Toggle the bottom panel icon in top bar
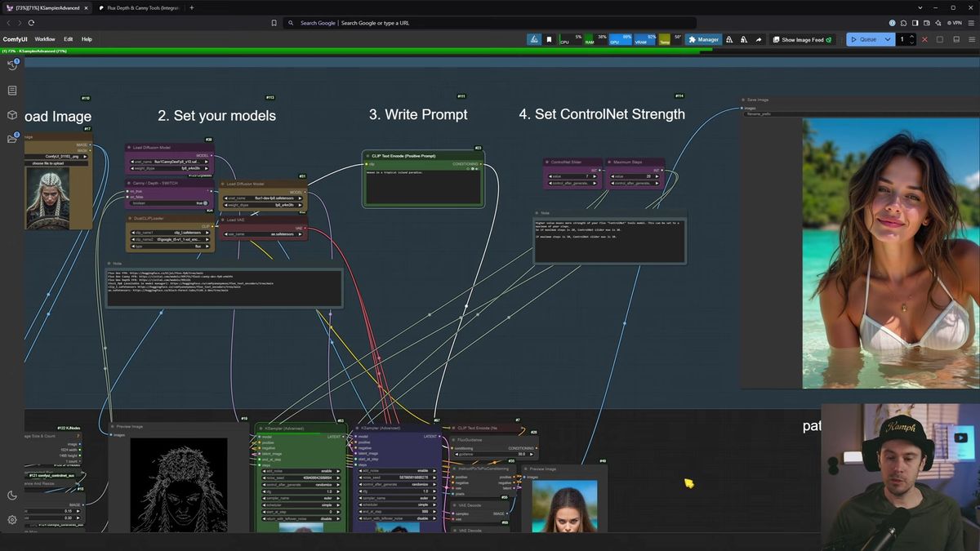The image size is (980, 551). pos(955,39)
